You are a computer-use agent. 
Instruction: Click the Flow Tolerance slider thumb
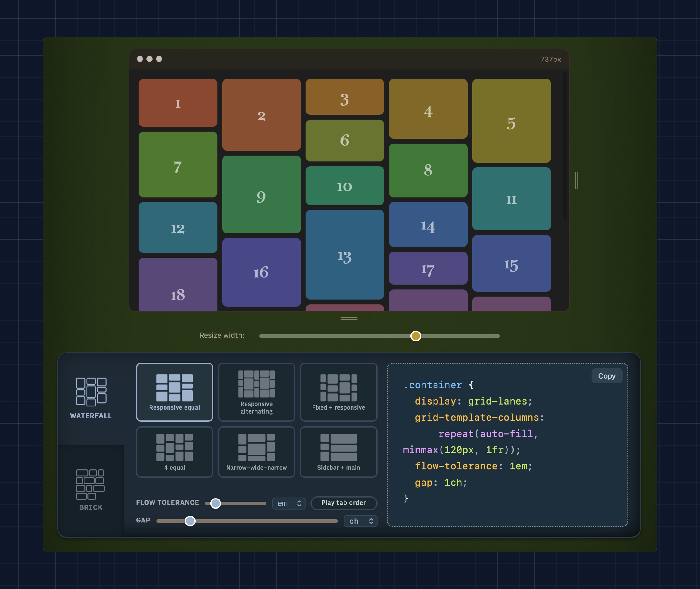coord(216,503)
